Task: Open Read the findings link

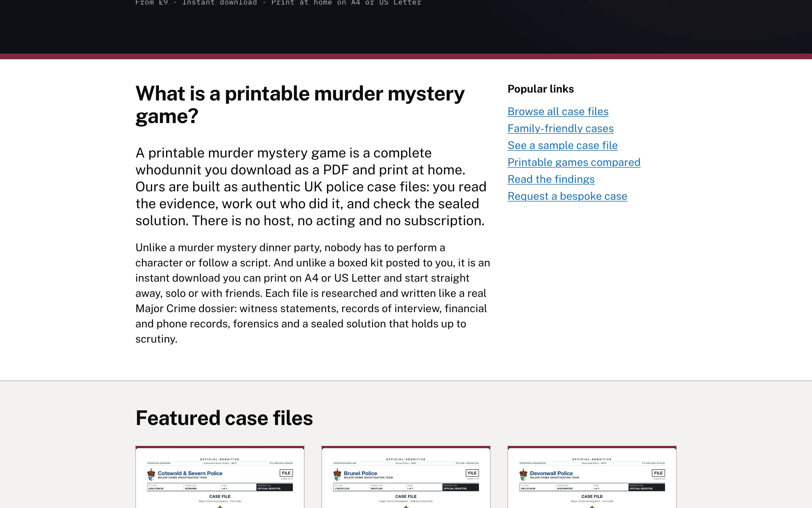Action: (x=551, y=179)
